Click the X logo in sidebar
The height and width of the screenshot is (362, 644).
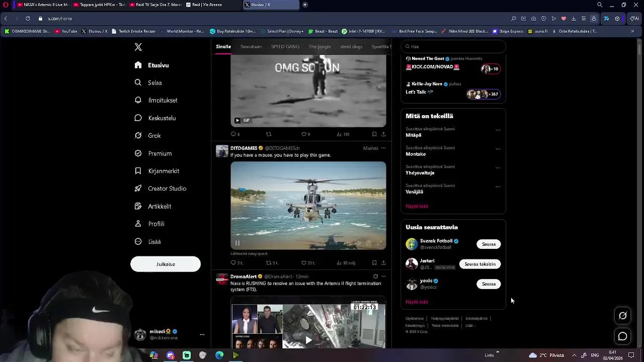[x=138, y=47]
